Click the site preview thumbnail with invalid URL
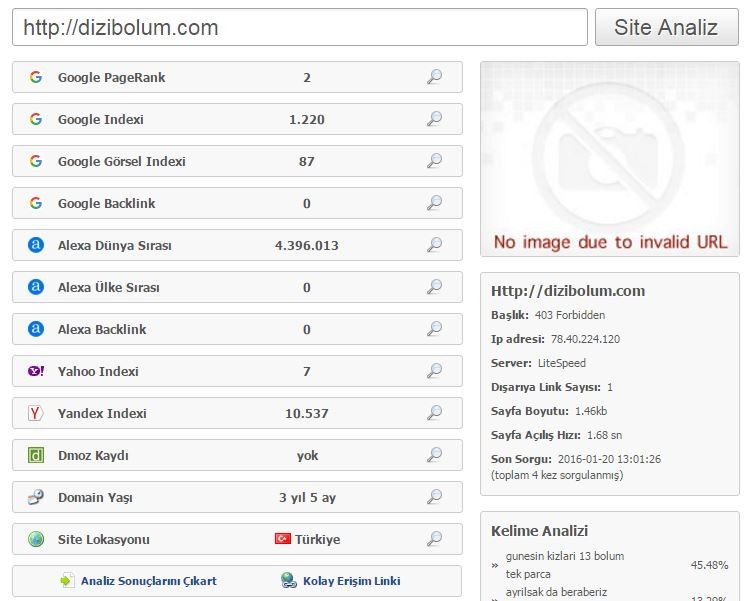Viewport: 752px width, 601px height. coord(610,159)
